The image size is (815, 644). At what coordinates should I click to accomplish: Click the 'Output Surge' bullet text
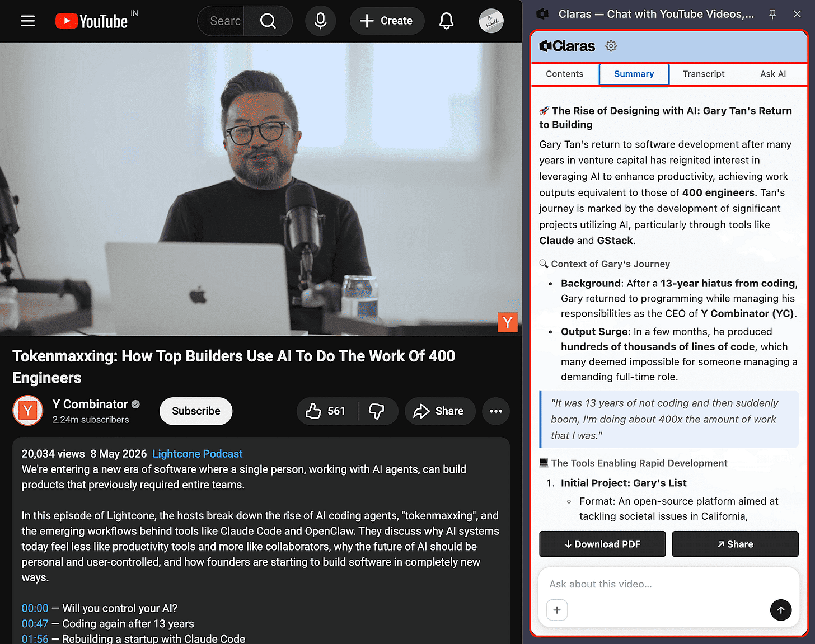click(x=679, y=354)
